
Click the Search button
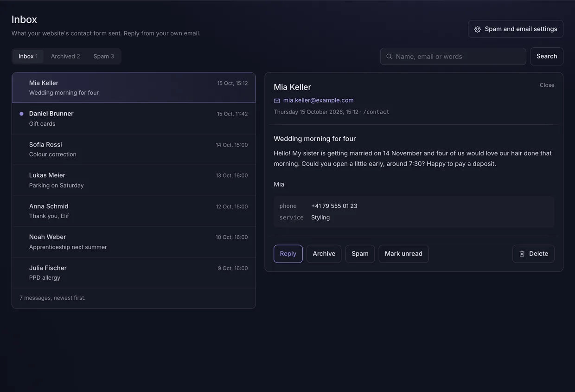pyautogui.click(x=547, y=56)
